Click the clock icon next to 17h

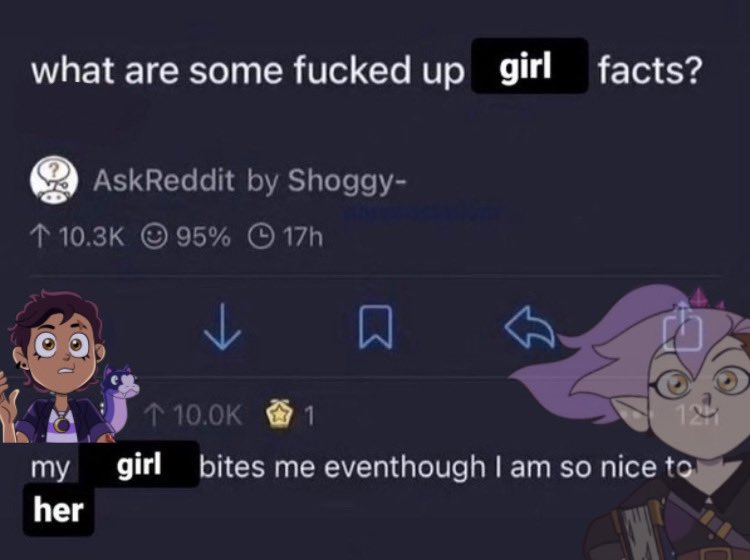(261, 237)
